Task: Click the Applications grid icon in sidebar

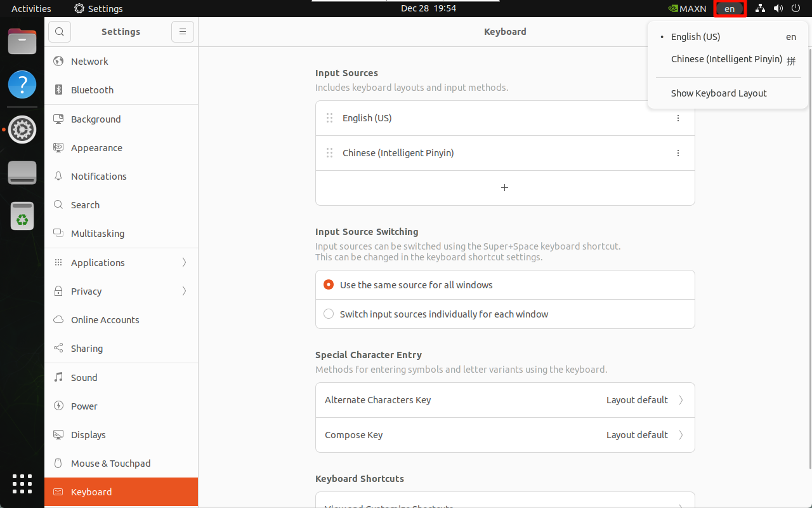Action: click(58, 262)
